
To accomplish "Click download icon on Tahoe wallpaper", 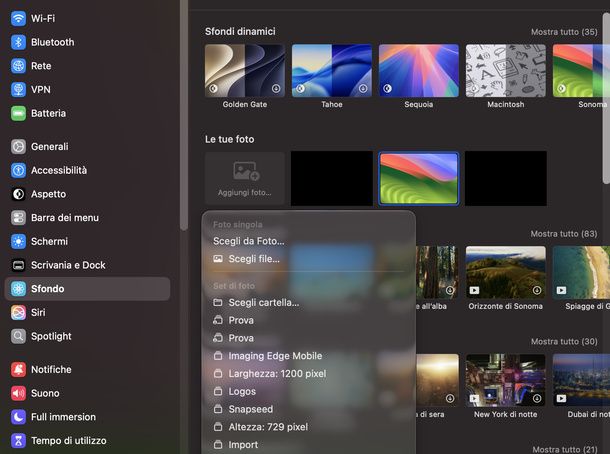I will tap(363, 89).
